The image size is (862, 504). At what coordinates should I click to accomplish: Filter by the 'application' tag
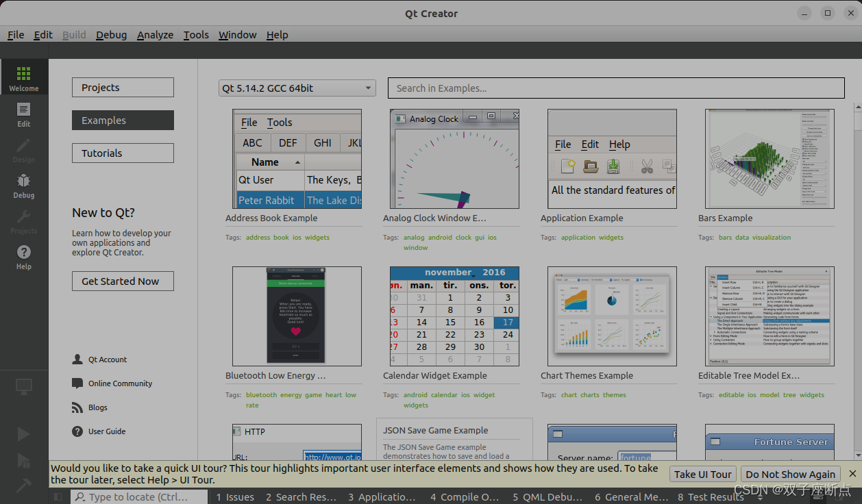tap(578, 238)
